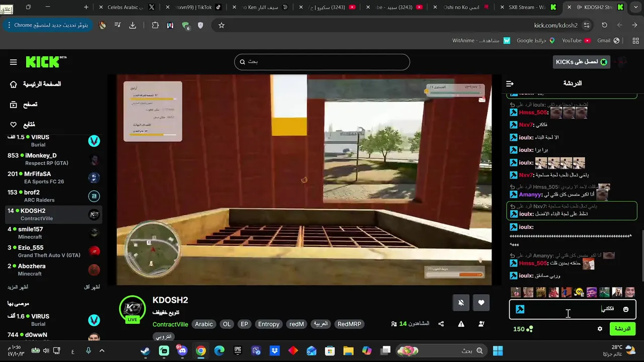Click the share stream icon
This screenshot has height=362, width=644.
pyautogui.click(x=441, y=324)
